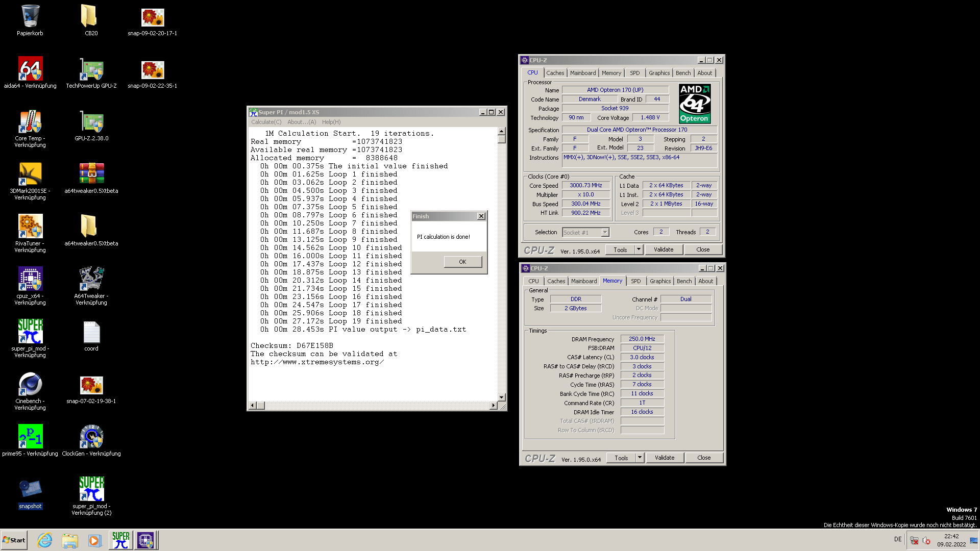Viewport: 980px width, 551px height.
Task: Open Tools dropdown arrow in upper CPU-Z
Action: [639, 249]
